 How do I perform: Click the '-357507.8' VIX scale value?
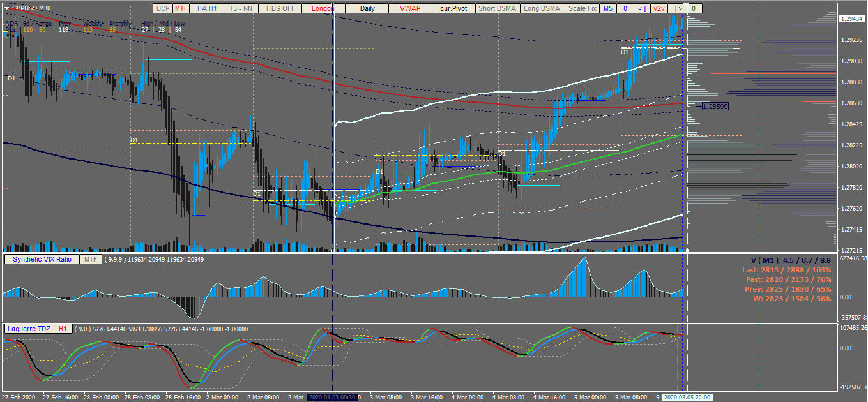pos(853,317)
